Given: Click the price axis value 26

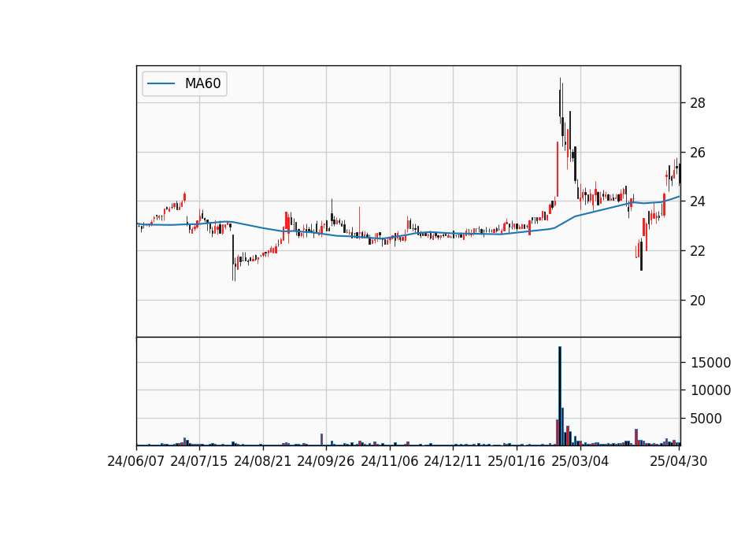Looking at the screenshot, I should tap(698, 153).
